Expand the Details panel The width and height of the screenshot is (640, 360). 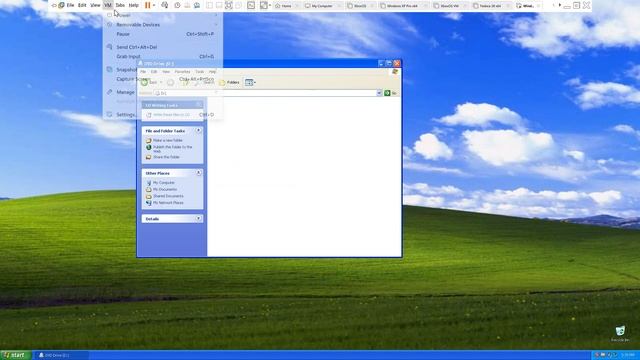click(x=198, y=219)
